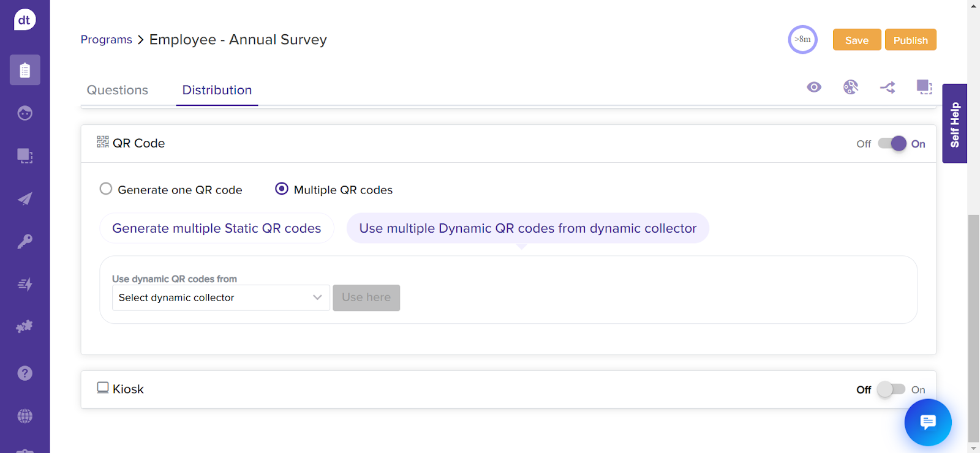This screenshot has width=980, height=453.
Task: Open the help question mark icon
Action: click(25, 373)
